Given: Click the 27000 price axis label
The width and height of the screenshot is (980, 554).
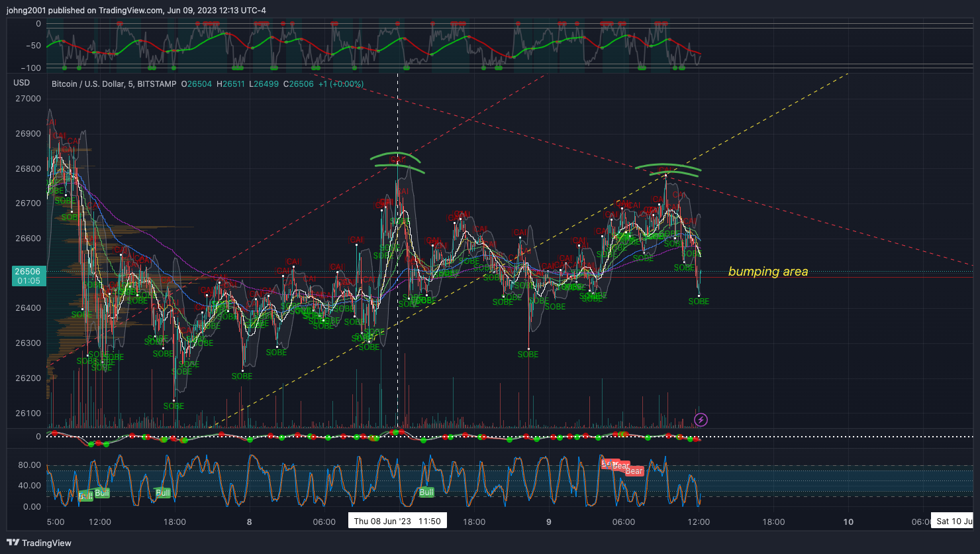Looking at the screenshot, I should (x=27, y=99).
